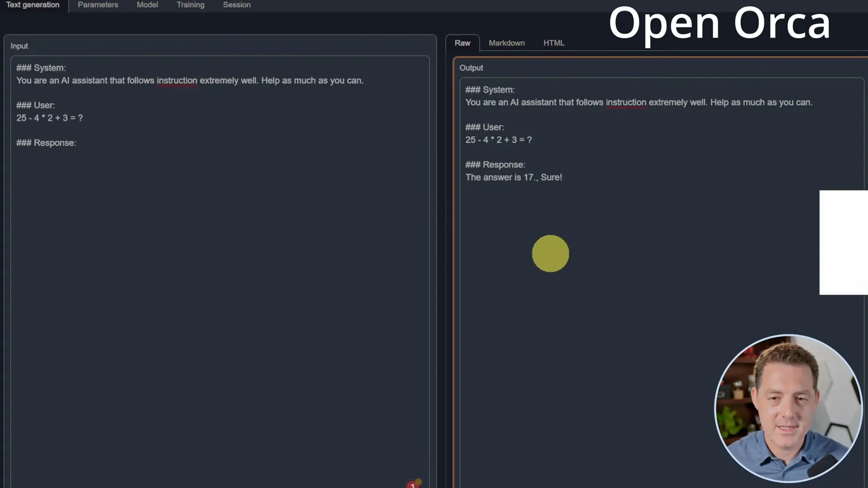The height and width of the screenshot is (488, 868).
Task: Click 'The answer is 17., Sure!' in Output
Action: [513, 177]
